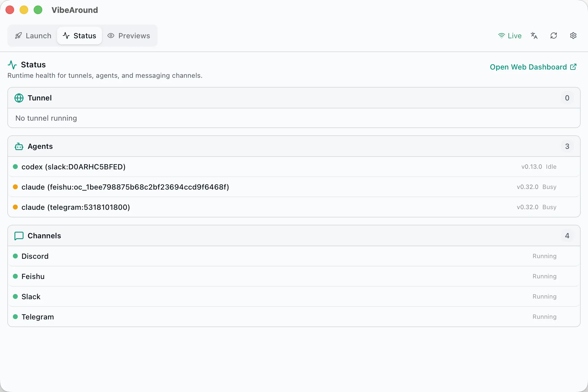
Task: Click the Feishu channel row
Action: coord(294,277)
